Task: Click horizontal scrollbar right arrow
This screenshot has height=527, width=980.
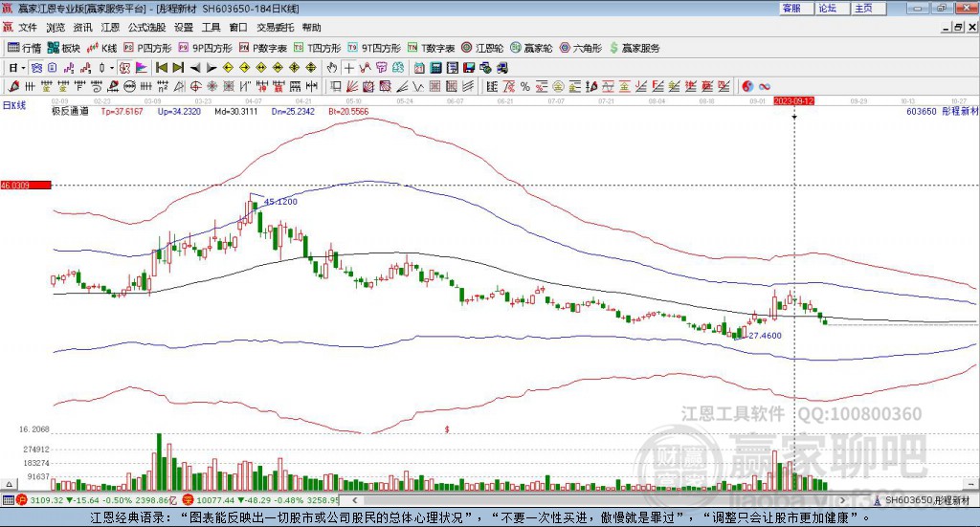Action: (x=842, y=500)
